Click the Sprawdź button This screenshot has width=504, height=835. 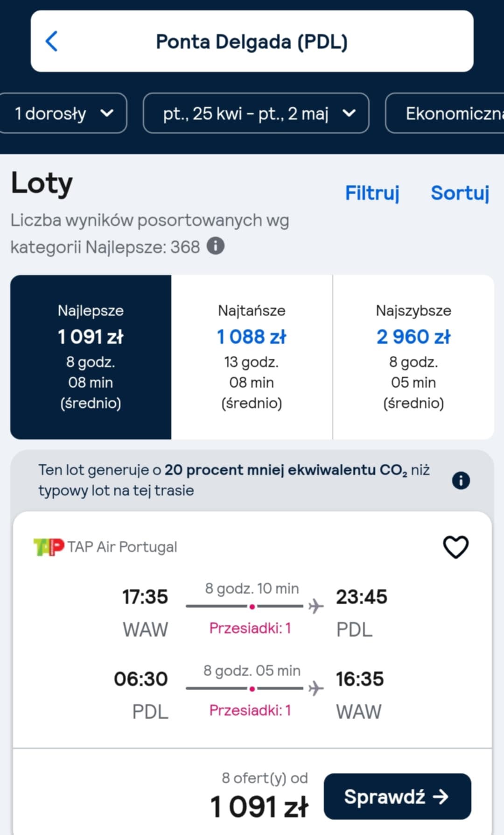pos(398,796)
